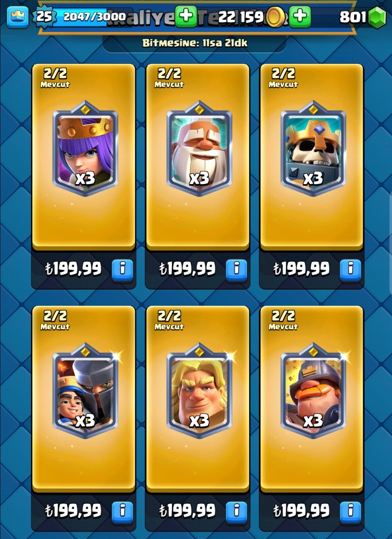Tap the Bitmesine countdown timer label
Screen dimensions: 392x539
pos(195,43)
